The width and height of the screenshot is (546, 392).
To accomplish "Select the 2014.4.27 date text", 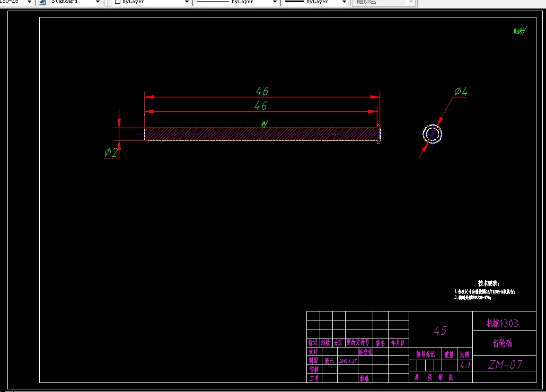I will coord(348,361).
